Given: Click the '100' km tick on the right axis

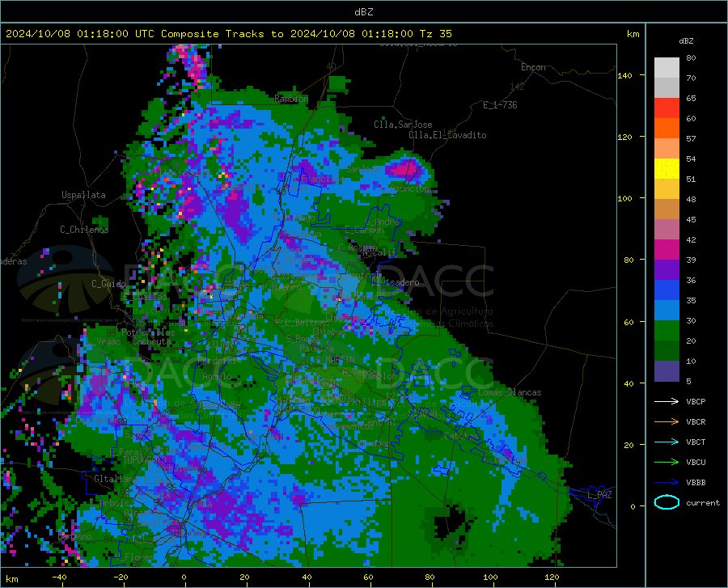Looking at the screenshot, I should 624,198.
